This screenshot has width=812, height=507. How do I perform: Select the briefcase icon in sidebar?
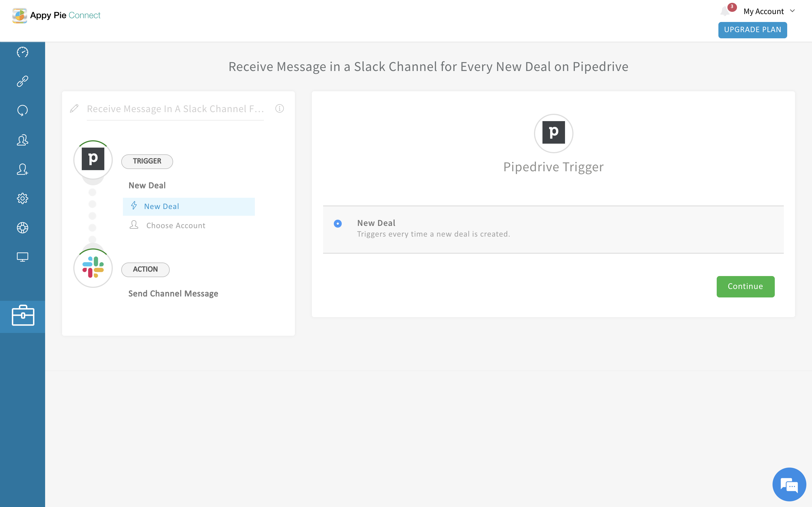click(x=23, y=315)
